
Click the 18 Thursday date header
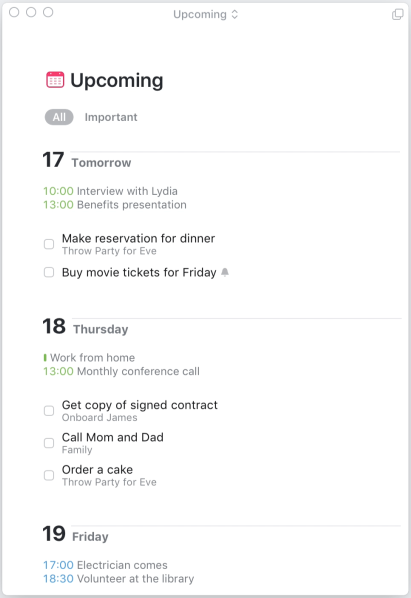(x=85, y=326)
